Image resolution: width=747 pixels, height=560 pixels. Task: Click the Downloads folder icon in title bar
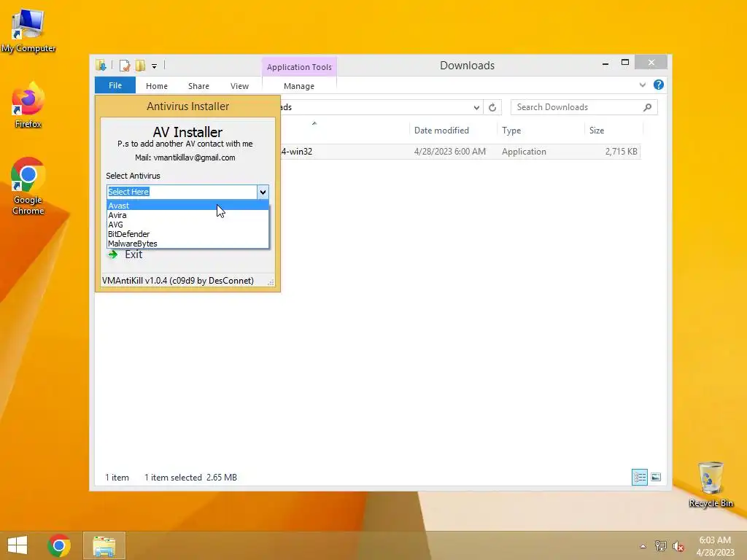pos(101,65)
